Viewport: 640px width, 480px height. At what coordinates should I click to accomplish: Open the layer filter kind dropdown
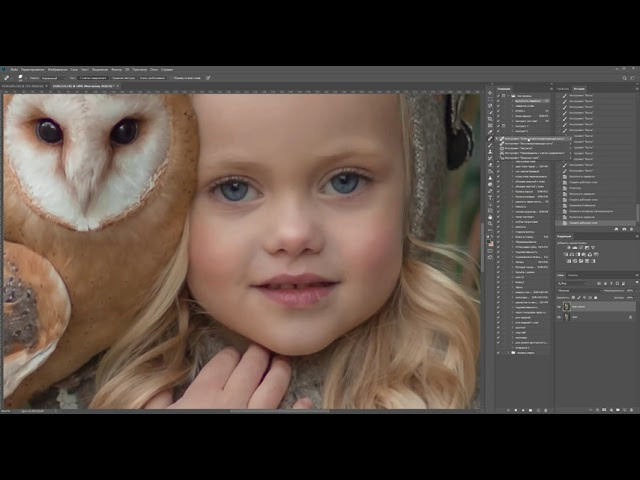tap(571, 284)
